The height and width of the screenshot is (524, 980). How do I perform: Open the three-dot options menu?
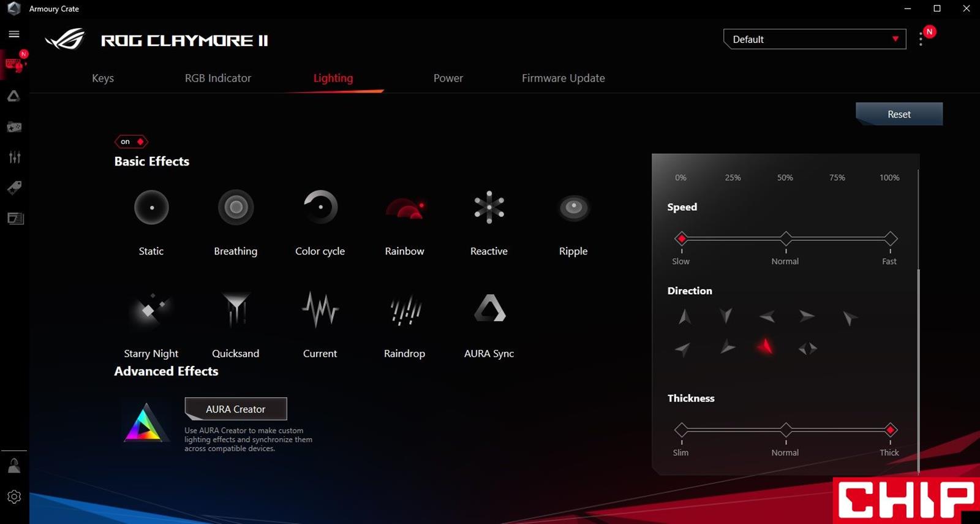click(921, 39)
